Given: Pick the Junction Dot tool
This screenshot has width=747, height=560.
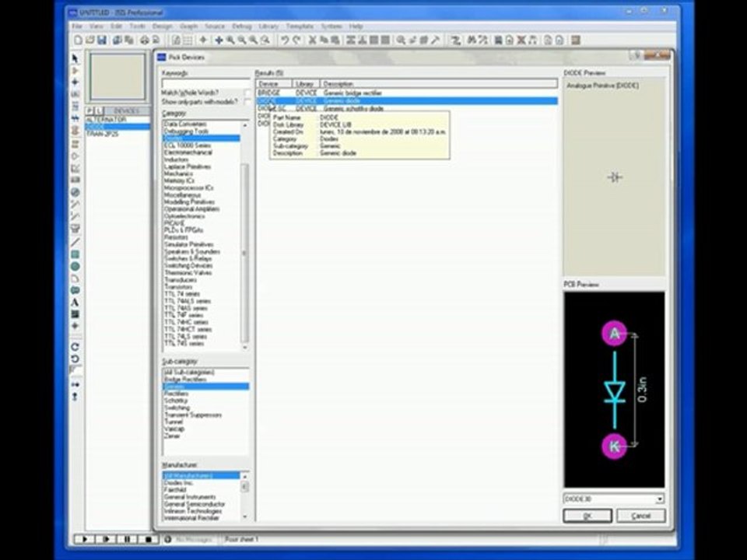Looking at the screenshot, I should [x=75, y=82].
